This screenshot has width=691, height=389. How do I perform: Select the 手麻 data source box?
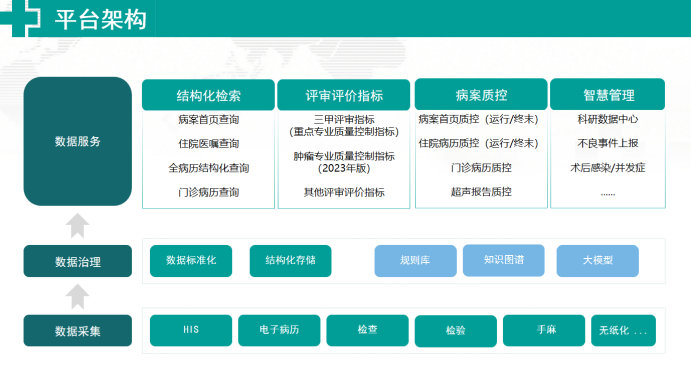click(544, 330)
